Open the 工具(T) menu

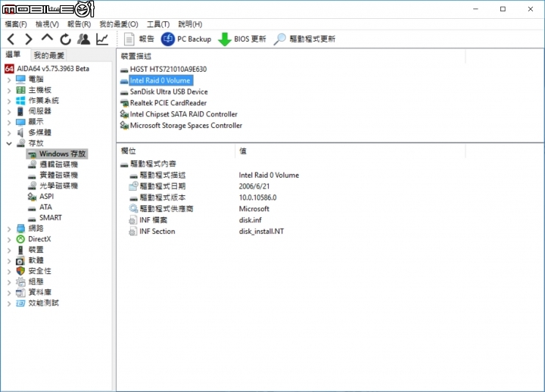click(158, 24)
